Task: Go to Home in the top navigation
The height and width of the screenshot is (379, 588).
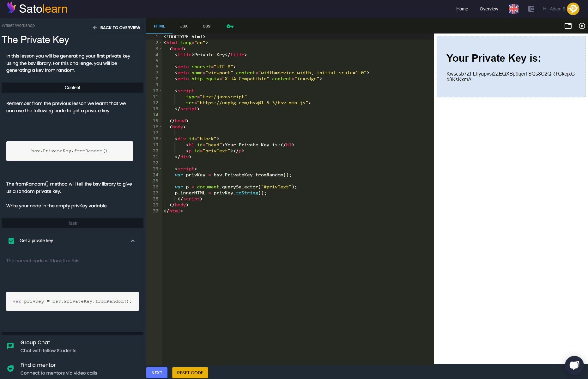Action: pos(462,9)
